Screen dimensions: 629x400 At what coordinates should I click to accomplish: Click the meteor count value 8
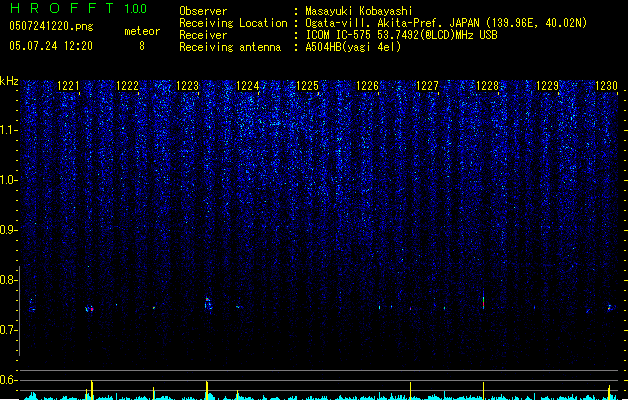pos(142,46)
